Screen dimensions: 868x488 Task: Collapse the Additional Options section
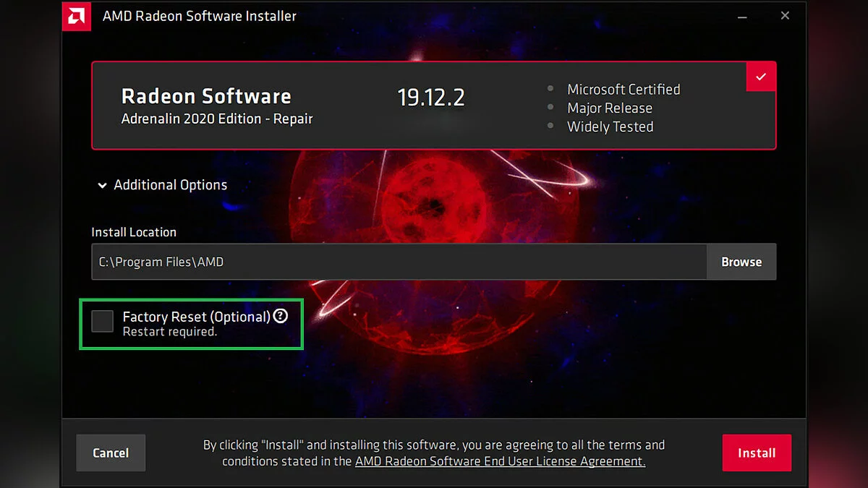coord(162,185)
